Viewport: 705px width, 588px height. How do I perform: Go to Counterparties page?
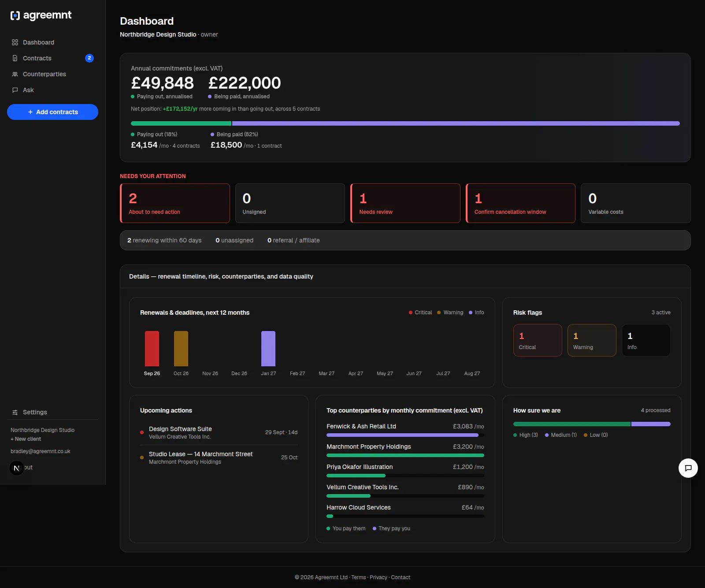click(x=52, y=74)
